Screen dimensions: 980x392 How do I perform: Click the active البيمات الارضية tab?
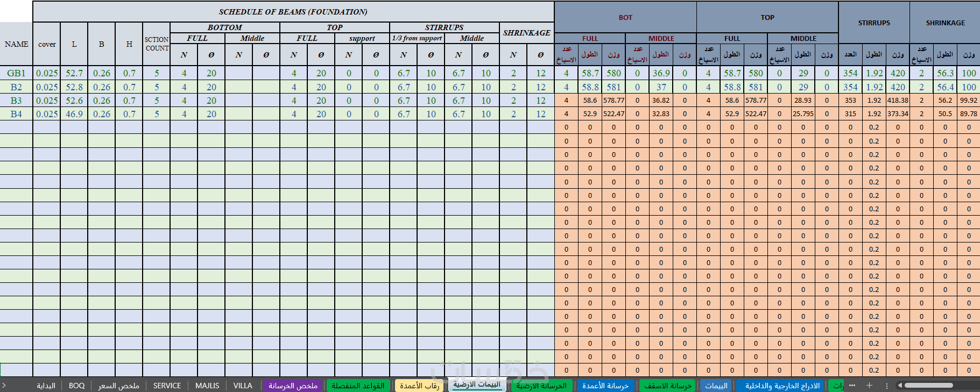tap(476, 384)
